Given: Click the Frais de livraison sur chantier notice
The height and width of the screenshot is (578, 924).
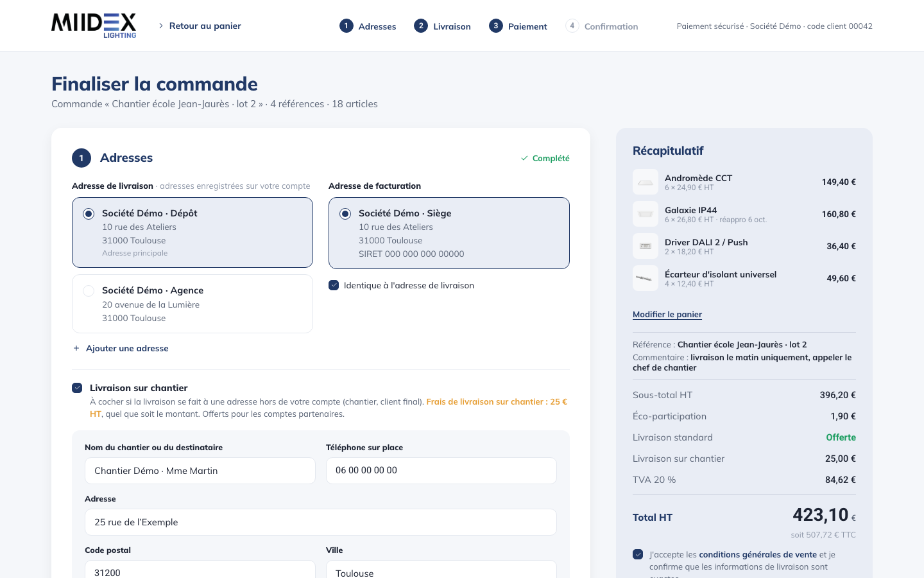Looking at the screenshot, I should click(329, 408).
